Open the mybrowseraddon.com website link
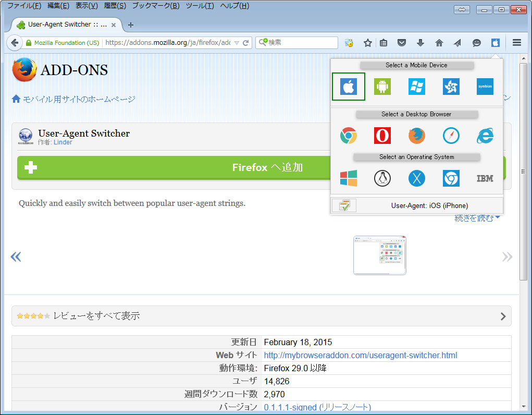Viewport: 532px width, 415px height. 361,355
